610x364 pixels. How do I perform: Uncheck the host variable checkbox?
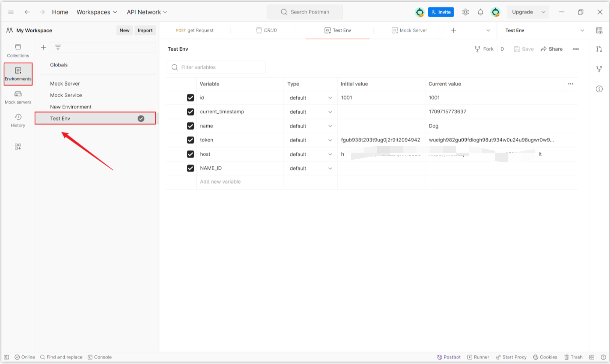point(190,154)
